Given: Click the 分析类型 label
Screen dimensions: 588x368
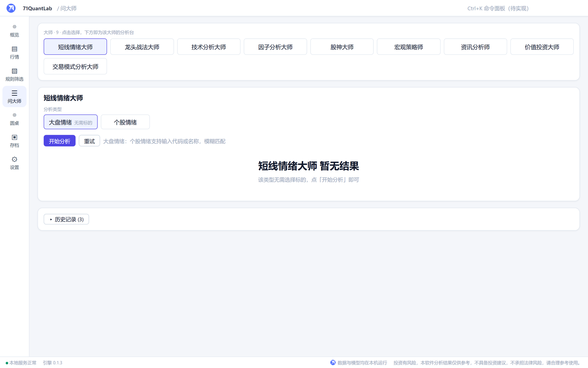Looking at the screenshot, I should click(53, 109).
